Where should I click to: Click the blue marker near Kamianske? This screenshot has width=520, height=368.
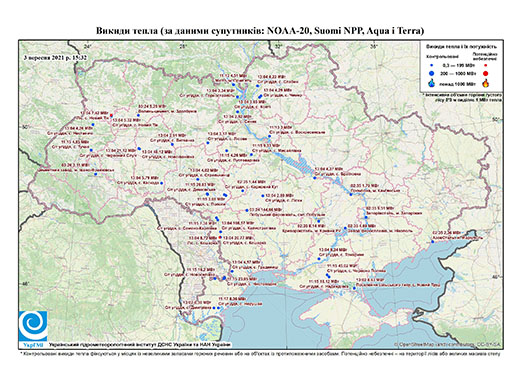[x=351, y=194]
